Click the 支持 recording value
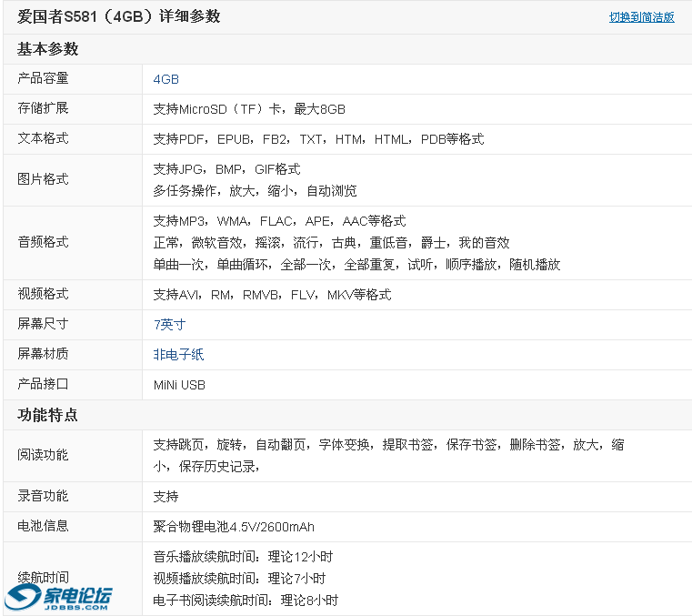 click(x=165, y=497)
